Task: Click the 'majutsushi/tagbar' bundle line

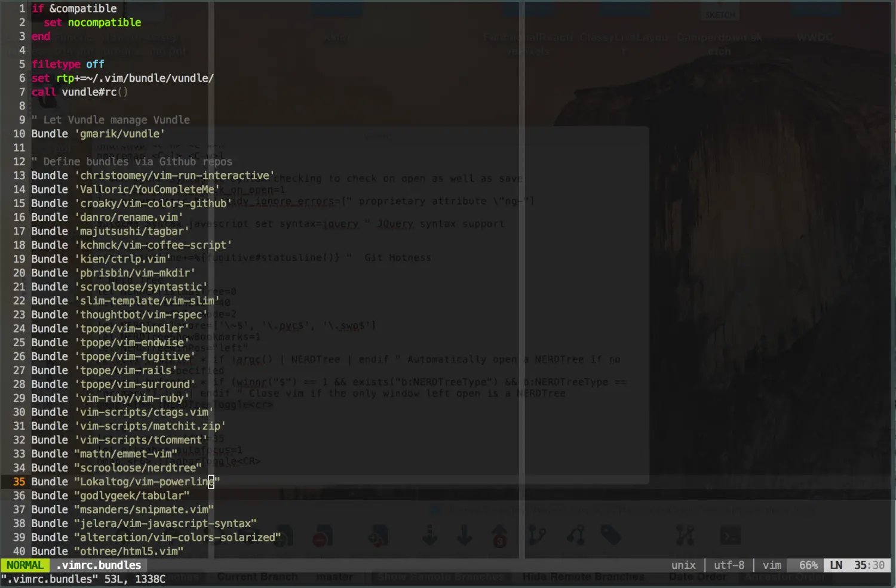Action: click(x=110, y=231)
